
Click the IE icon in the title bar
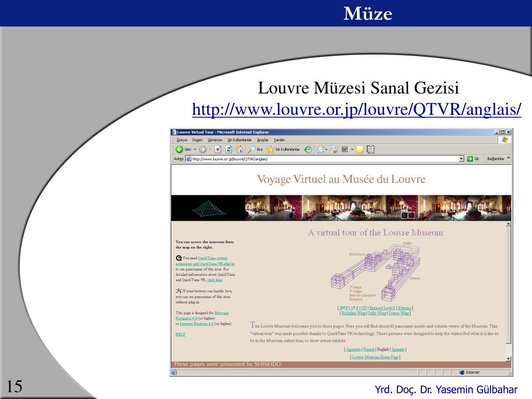pos(174,132)
